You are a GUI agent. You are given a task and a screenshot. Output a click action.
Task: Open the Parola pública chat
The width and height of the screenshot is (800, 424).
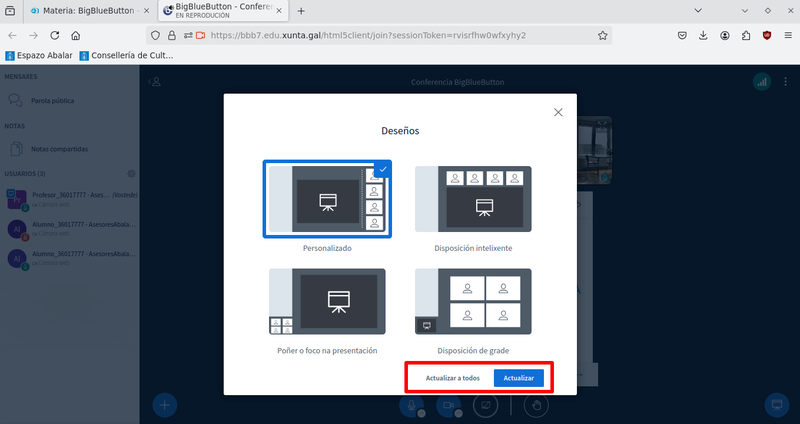(x=52, y=101)
